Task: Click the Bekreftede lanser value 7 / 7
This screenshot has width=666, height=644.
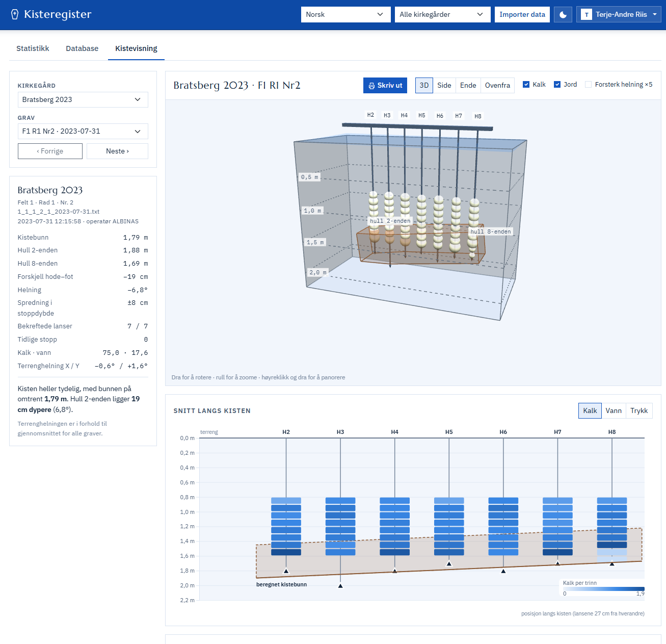Action: tap(138, 326)
